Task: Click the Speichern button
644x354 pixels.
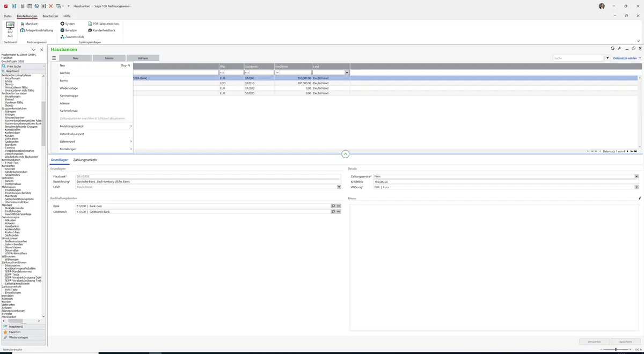Action: tap(625, 341)
